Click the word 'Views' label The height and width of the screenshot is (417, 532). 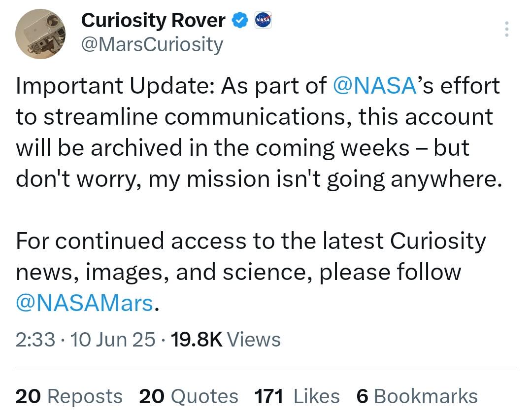(x=254, y=339)
